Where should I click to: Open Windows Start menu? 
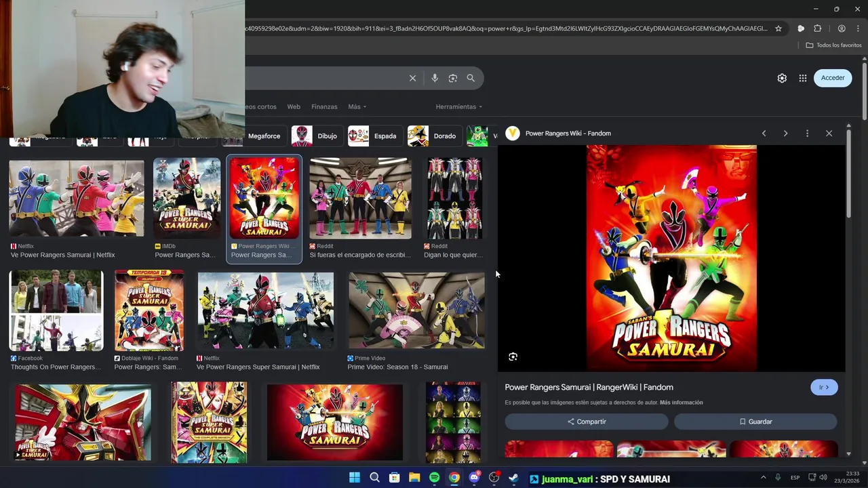tap(355, 478)
